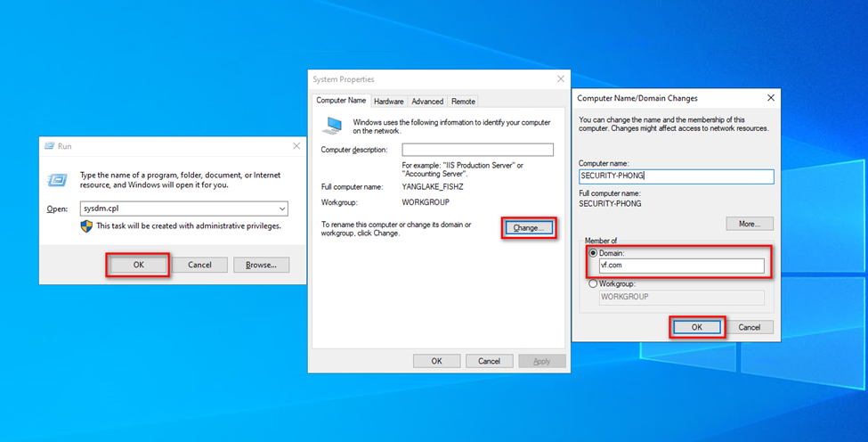The image size is (868, 442).
Task: Select the Computer Name tab
Action: [x=341, y=101]
